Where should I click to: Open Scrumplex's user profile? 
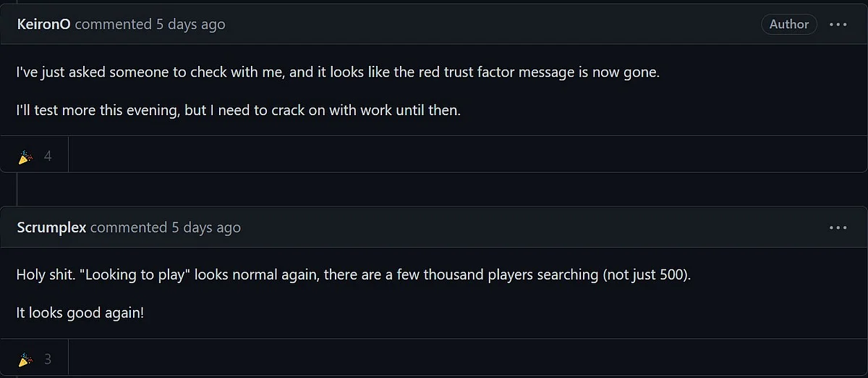click(x=51, y=227)
